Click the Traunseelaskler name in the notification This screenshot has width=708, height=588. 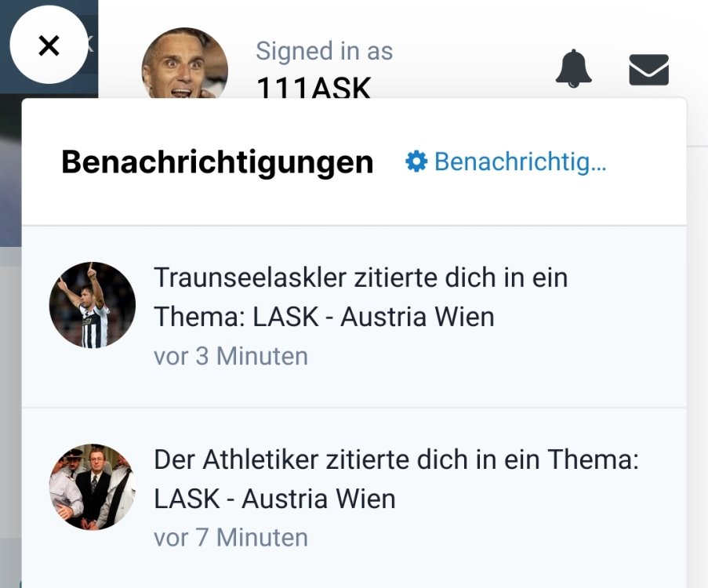[x=251, y=277]
